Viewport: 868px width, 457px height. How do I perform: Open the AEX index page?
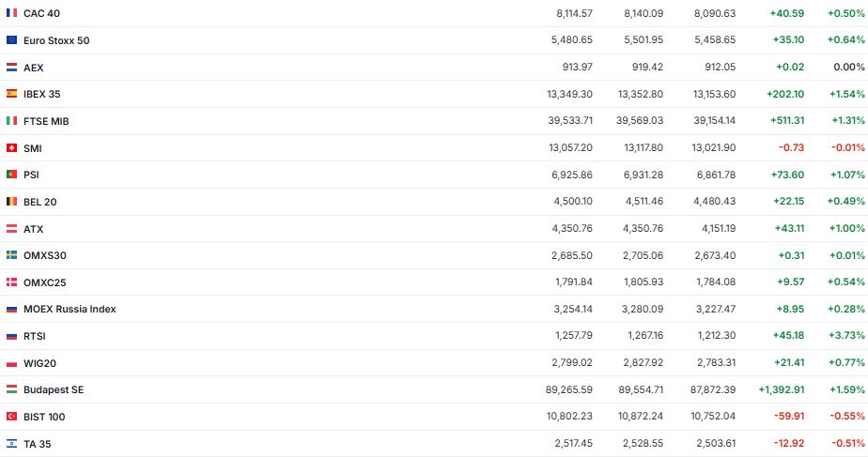pyautogui.click(x=34, y=68)
